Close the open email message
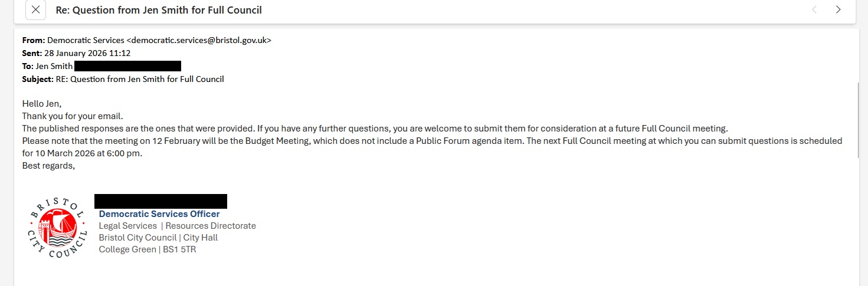This screenshot has height=286, width=868. point(36,10)
